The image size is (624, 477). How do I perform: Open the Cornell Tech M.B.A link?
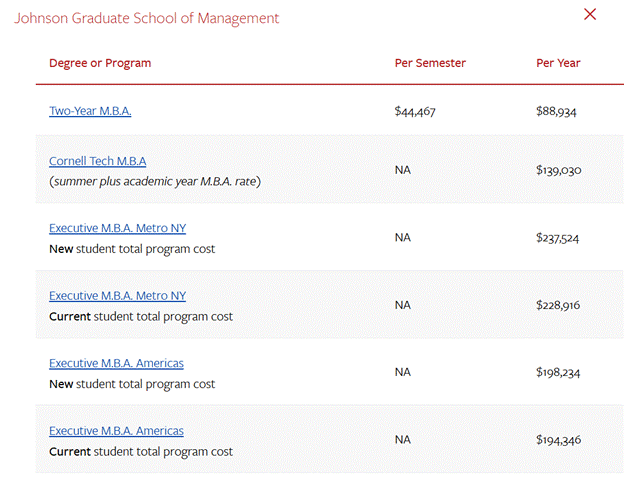point(98,161)
